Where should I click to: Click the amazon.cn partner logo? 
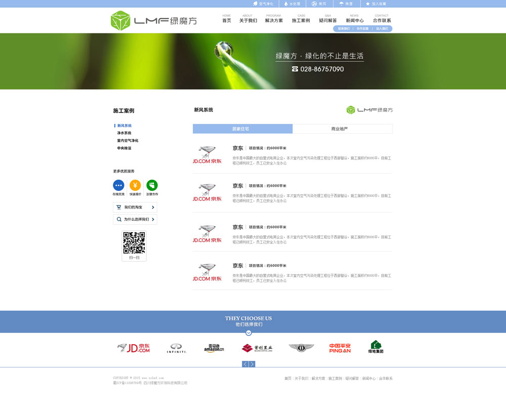[x=214, y=348]
